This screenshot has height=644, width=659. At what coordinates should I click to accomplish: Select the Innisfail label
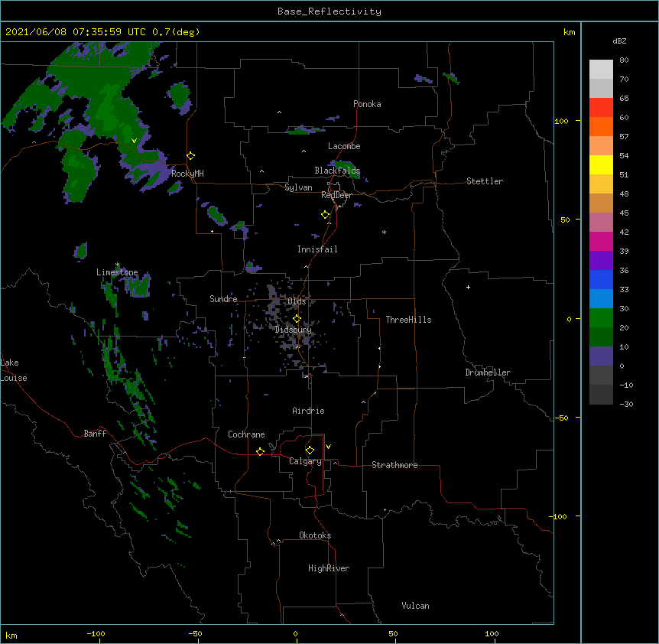tap(317, 249)
